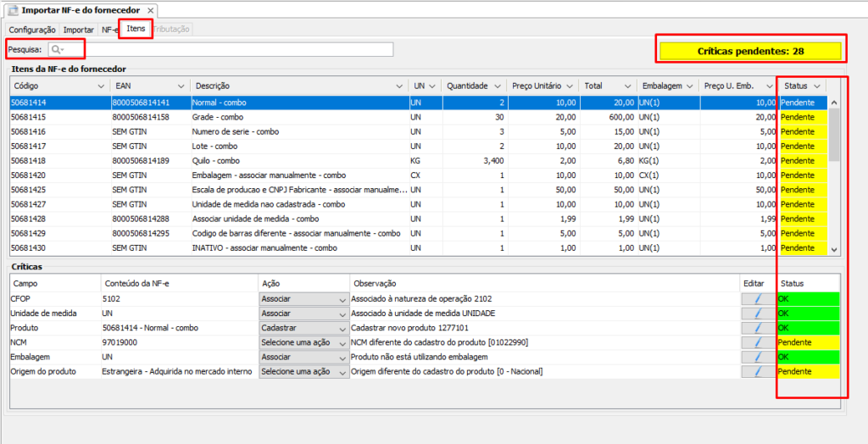Image resolution: width=868 pixels, height=444 pixels.
Task: Click the magnifier search icon in Pesquisa
Action: coord(58,50)
